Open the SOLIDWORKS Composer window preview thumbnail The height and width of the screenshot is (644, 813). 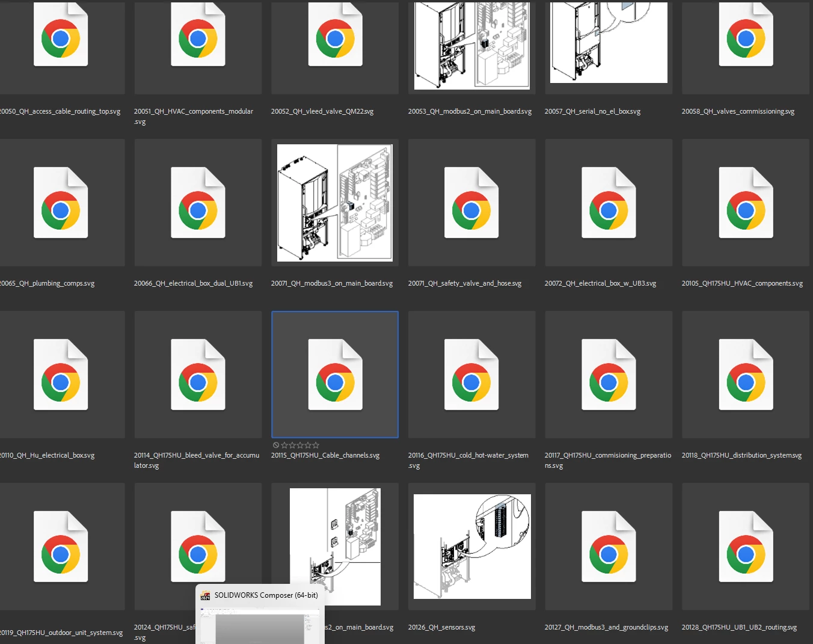(x=260, y=627)
